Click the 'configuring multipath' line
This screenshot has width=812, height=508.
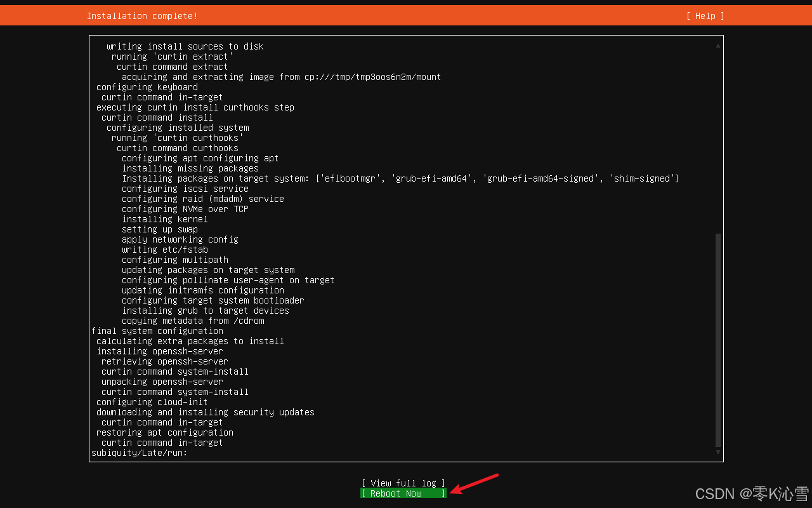point(175,260)
